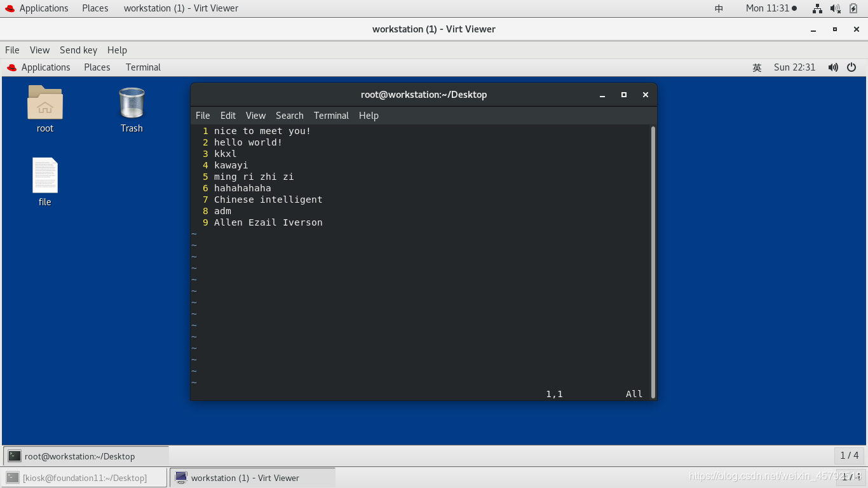Image resolution: width=868 pixels, height=488 pixels.
Task: Click Virt Viewer window title bar text
Action: pyautogui.click(x=434, y=29)
